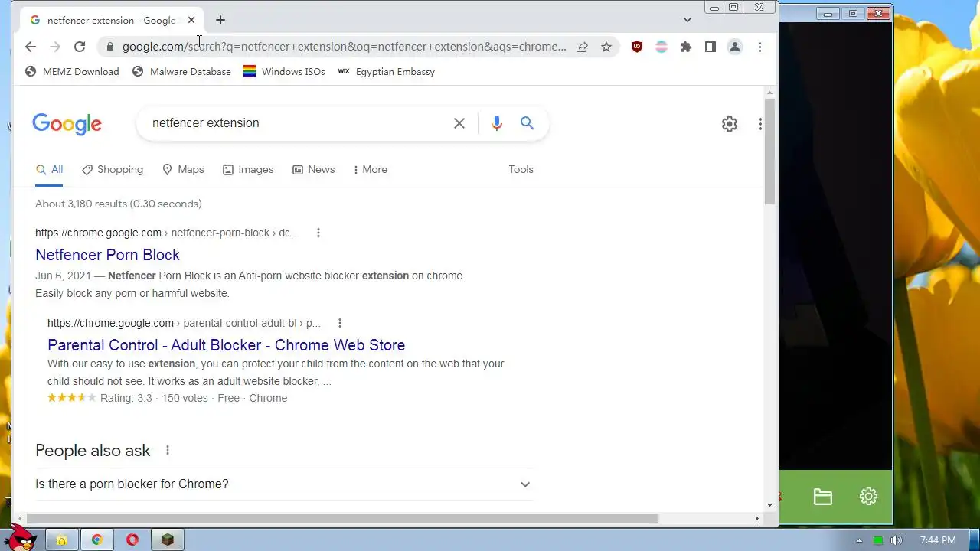Start voice search with microphone icon

pyautogui.click(x=497, y=123)
